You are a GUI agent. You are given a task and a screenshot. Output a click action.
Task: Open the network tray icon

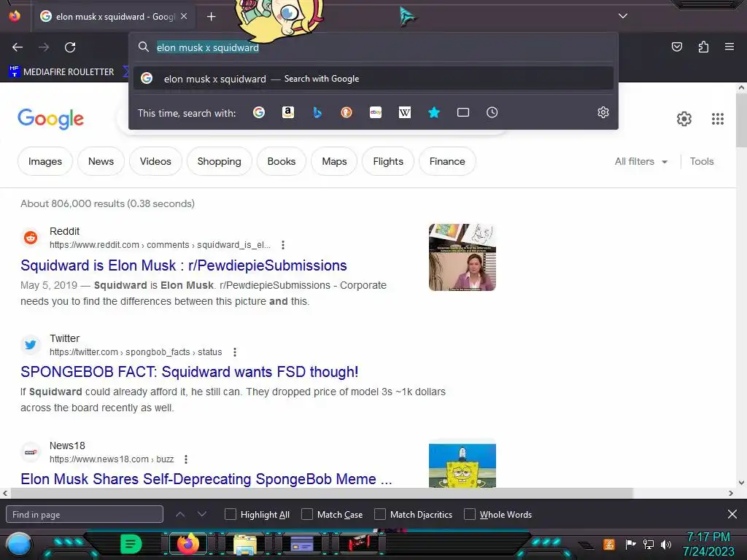click(x=649, y=544)
